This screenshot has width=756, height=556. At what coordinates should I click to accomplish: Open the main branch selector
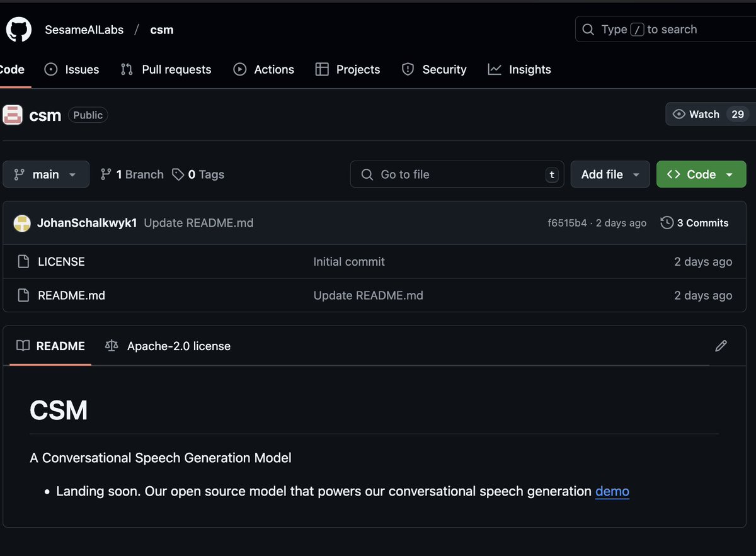[45, 174]
